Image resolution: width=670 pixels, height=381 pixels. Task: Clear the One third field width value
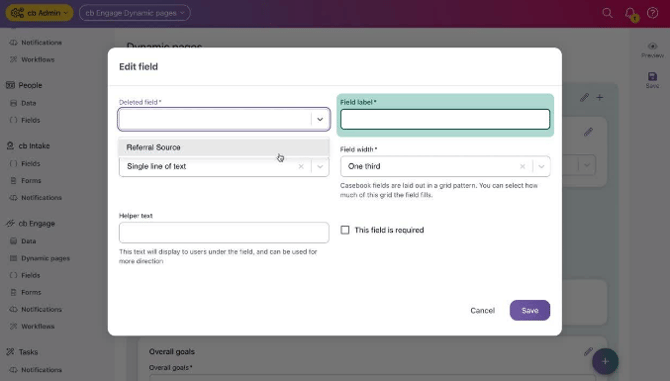522,167
